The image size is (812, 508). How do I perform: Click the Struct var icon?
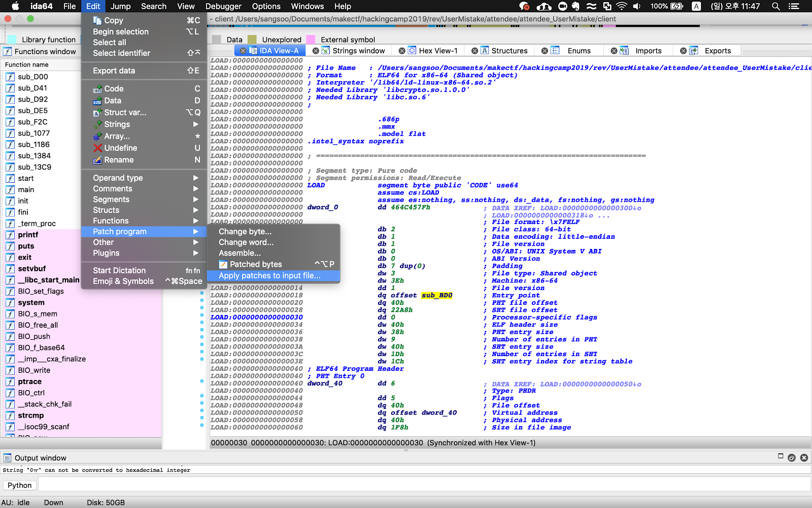[x=97, y=113]
